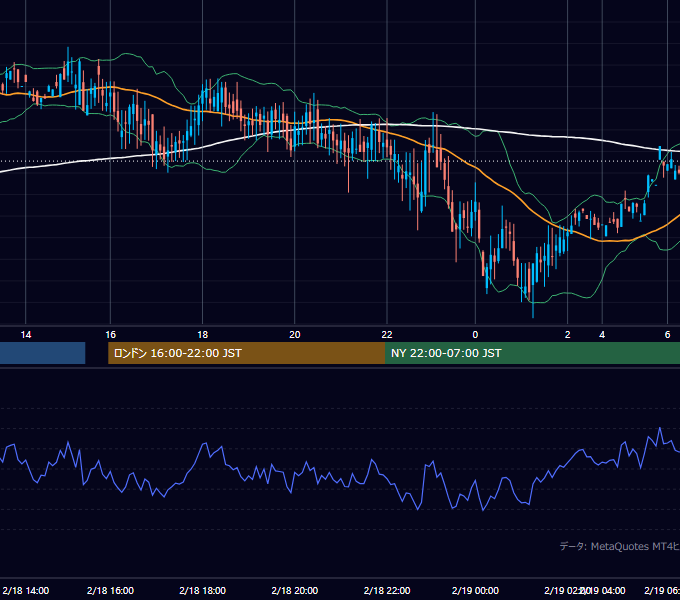Click the hour label 16 on chart axis
The height and width of the screenshot is (600, 680).
point(111,335)
